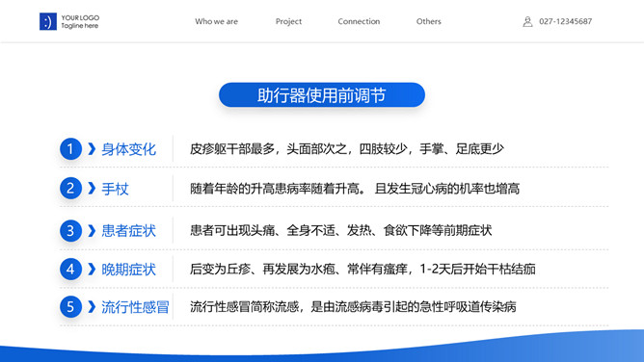Screen dimensions: 644x362
Task: Click the YOUR LOGO tagline text
Action: [80, 22]
